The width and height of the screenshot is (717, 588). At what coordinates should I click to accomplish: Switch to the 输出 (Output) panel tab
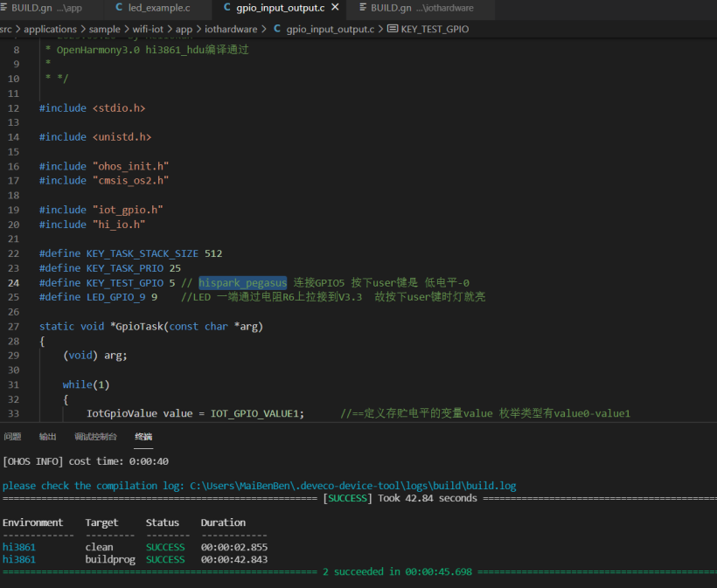(x=47, y=436)
